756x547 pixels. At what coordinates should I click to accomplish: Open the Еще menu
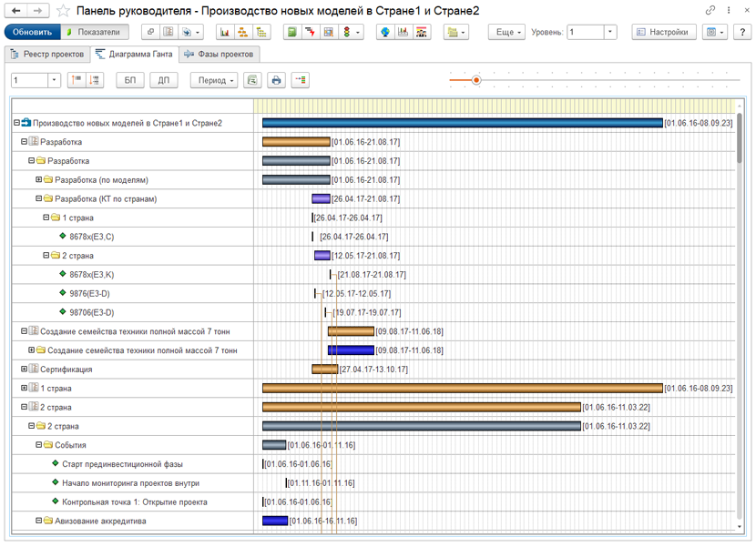click(506, 32)
